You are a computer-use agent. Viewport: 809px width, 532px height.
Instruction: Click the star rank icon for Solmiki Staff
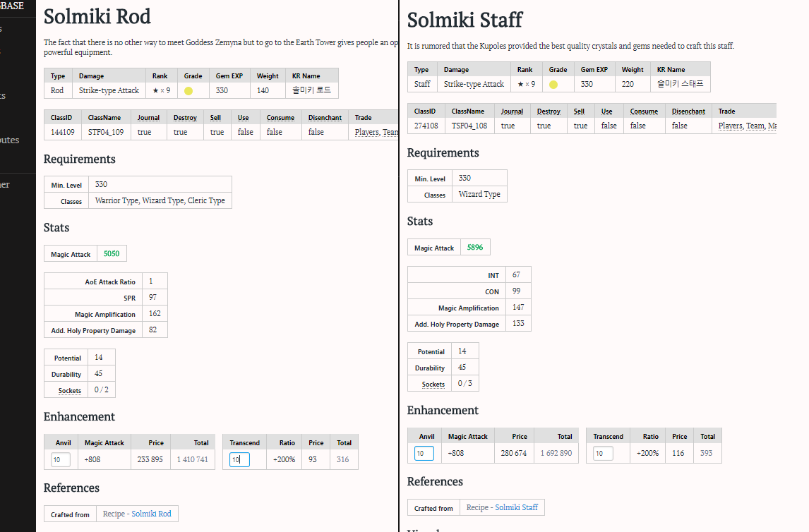point(520,84)
